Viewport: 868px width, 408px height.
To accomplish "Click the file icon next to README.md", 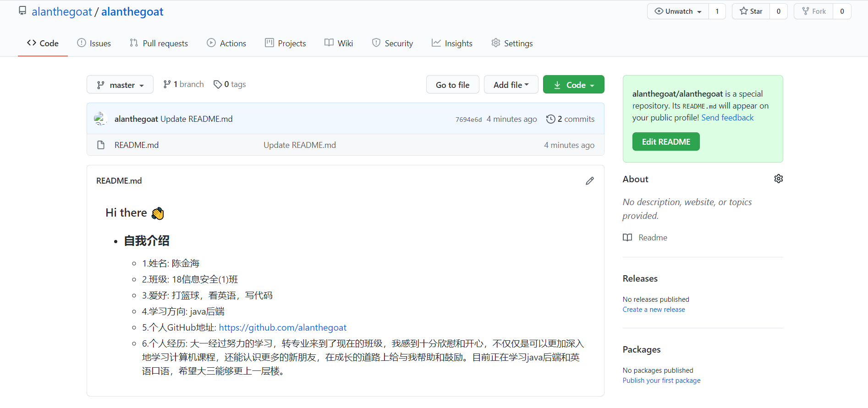I will tap(101, 145).
